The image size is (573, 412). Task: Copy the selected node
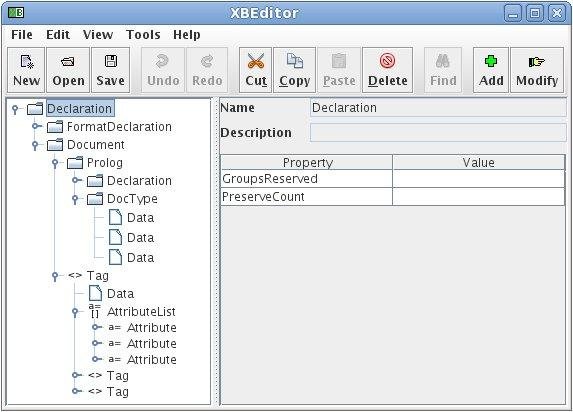pyautogui.click(x=295, y=70)
